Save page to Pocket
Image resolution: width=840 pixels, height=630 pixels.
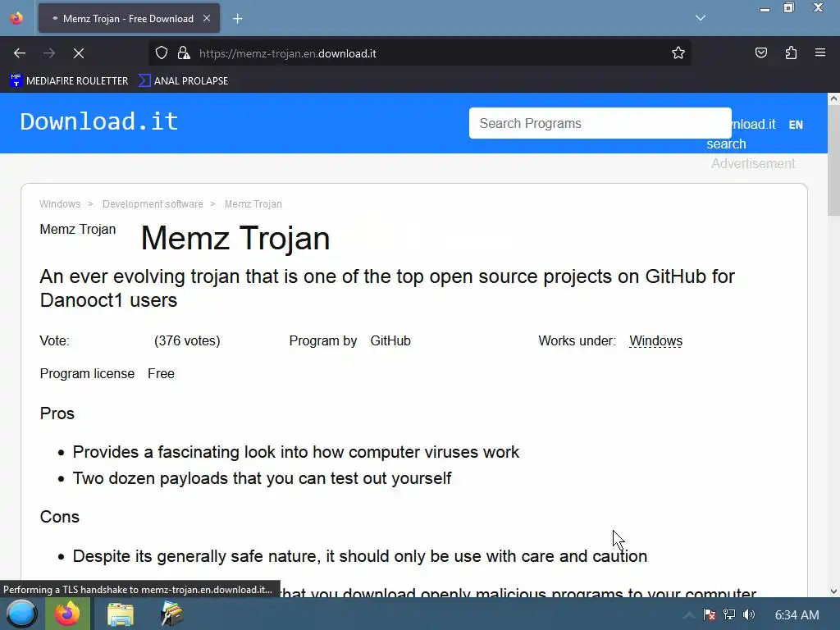tap(761, 52)
